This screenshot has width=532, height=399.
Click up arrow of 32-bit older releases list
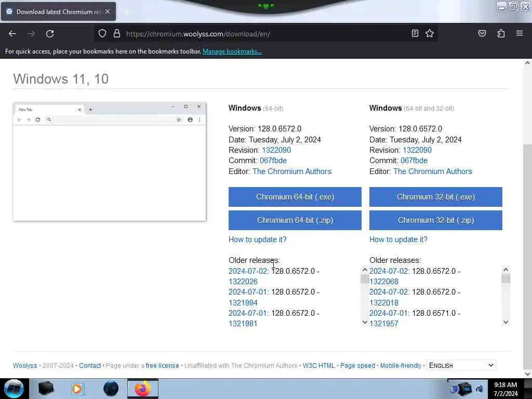tap(506, 270)
